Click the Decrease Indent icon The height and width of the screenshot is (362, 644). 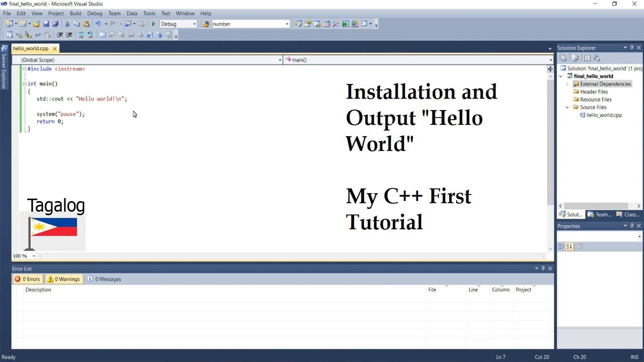point(60,35)
